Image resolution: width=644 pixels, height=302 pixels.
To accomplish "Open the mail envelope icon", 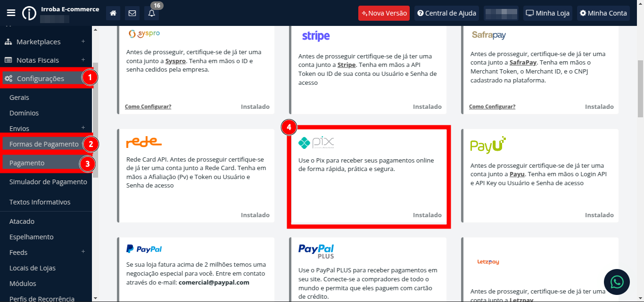I will (132, 13).
